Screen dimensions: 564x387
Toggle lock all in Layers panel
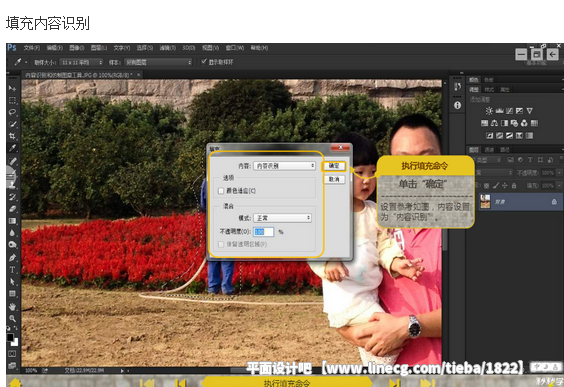[x=514, y=186]
